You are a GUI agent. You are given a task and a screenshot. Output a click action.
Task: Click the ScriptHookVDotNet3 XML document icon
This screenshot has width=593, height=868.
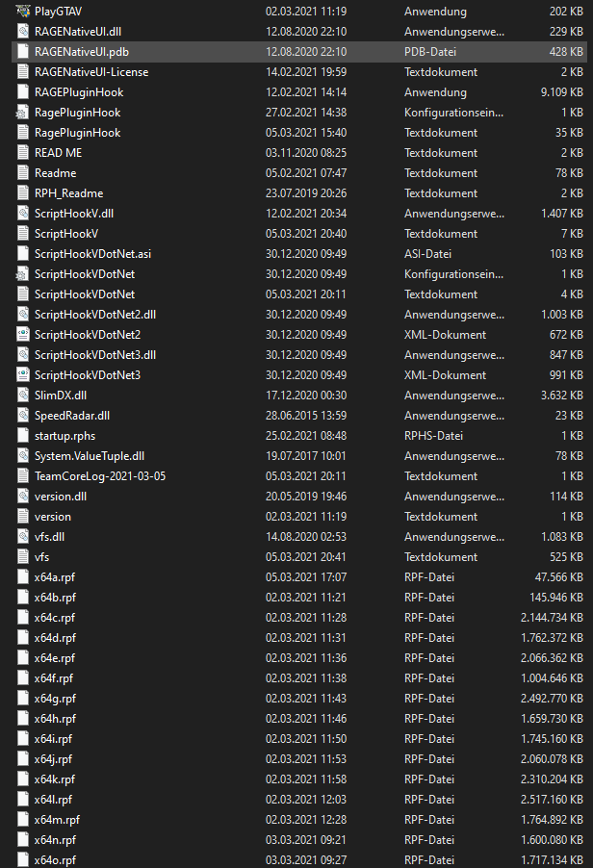(x=23, y=374)
